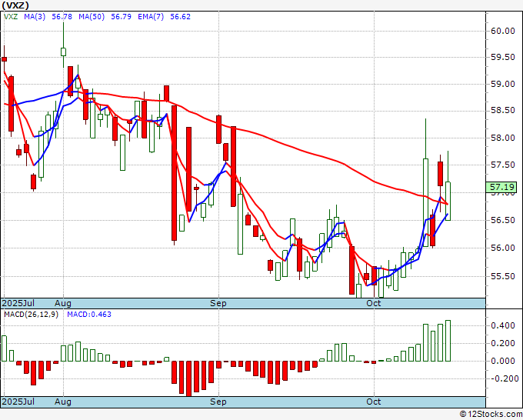Viewport: 523px width, 420px height.
Task: Click the 58.00 price axis label
Action: coord(503,138)
